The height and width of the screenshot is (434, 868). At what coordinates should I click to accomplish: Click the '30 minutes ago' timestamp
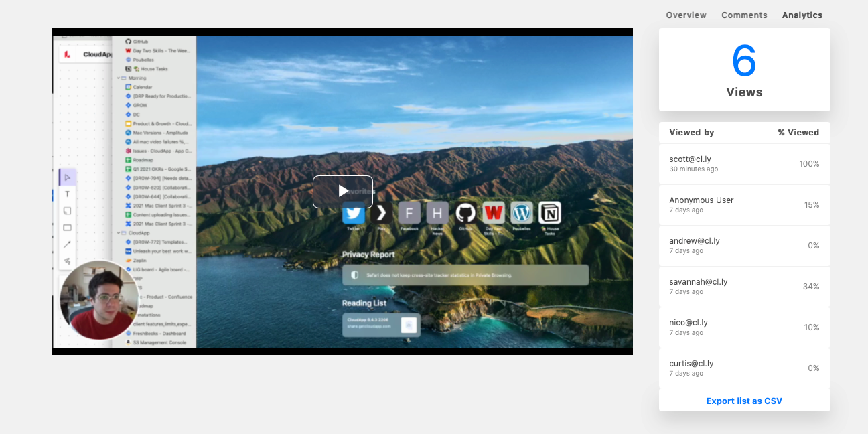pos(694,169)
